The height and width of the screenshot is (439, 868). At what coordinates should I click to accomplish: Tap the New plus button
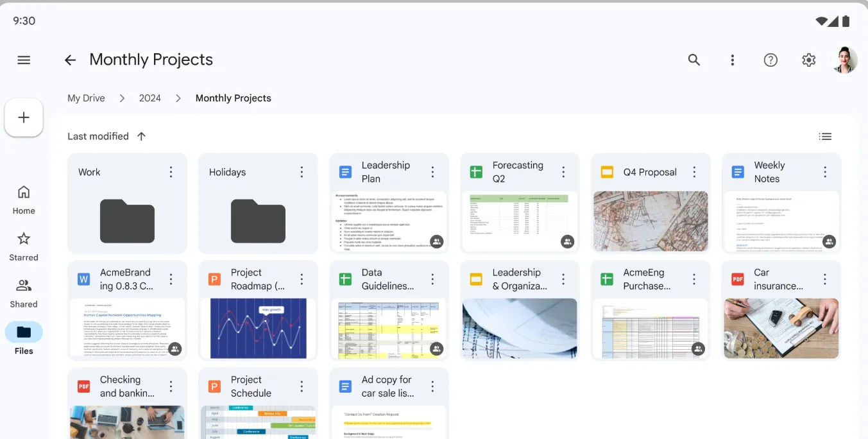click(24, 117)
